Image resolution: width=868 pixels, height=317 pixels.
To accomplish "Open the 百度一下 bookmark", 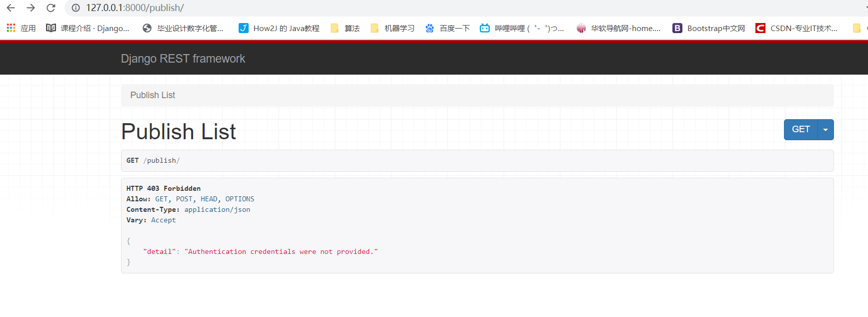I will (x=447, y=28).
